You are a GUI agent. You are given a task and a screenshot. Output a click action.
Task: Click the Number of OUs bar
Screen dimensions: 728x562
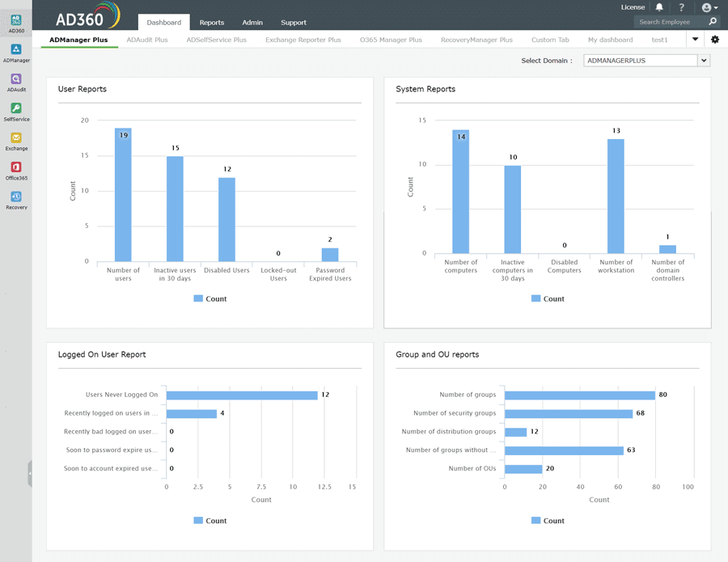(x=523, y=469)
